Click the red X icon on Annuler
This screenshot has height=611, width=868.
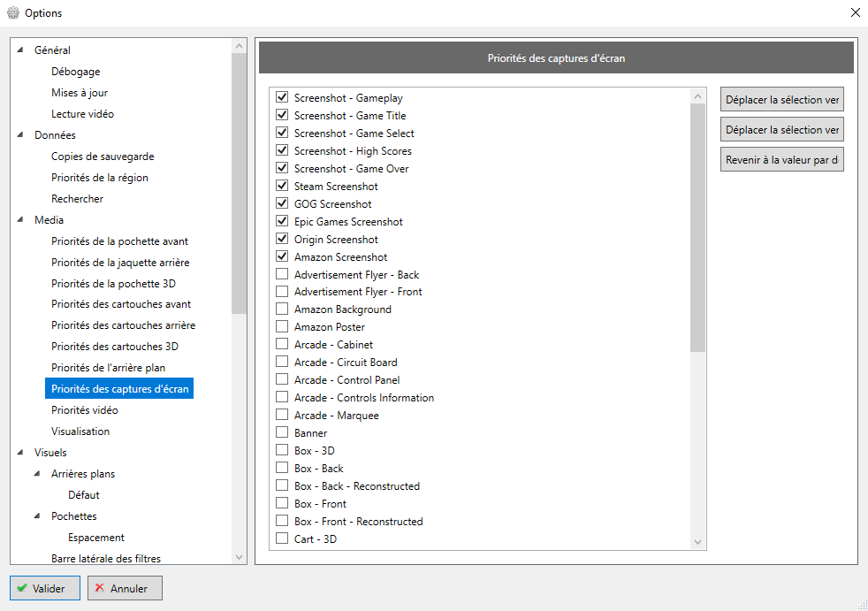pos(100,588)
